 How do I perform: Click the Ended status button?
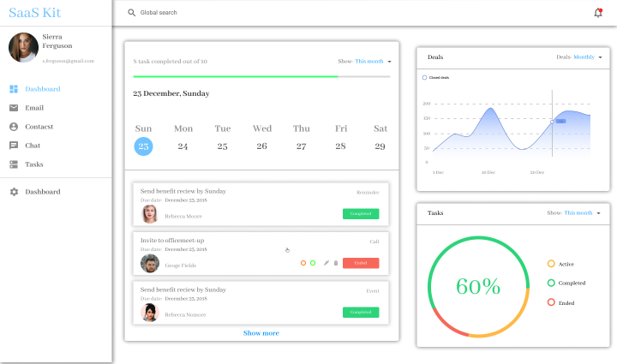coord(361,263)
